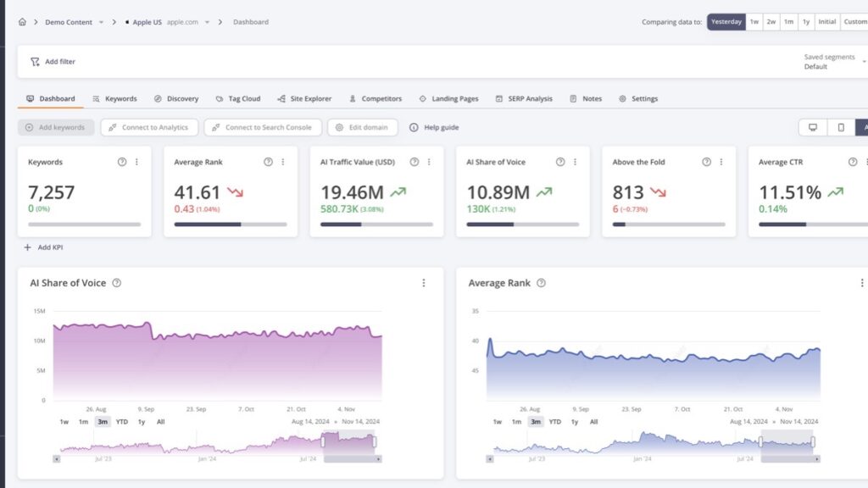Click AI Share of Voice start date Aug 14, 2024
The image size is (868, 488).
(x=310, y=422)
